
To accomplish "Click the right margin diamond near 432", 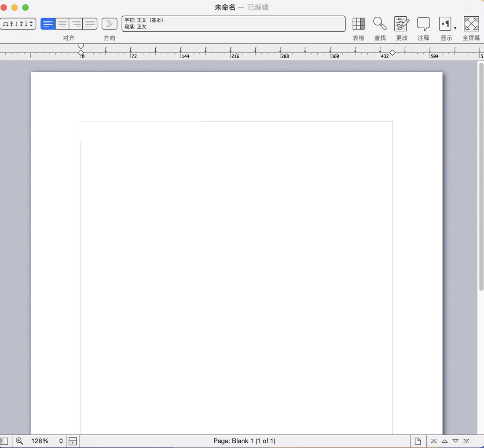I will click(x=392, y=53).
